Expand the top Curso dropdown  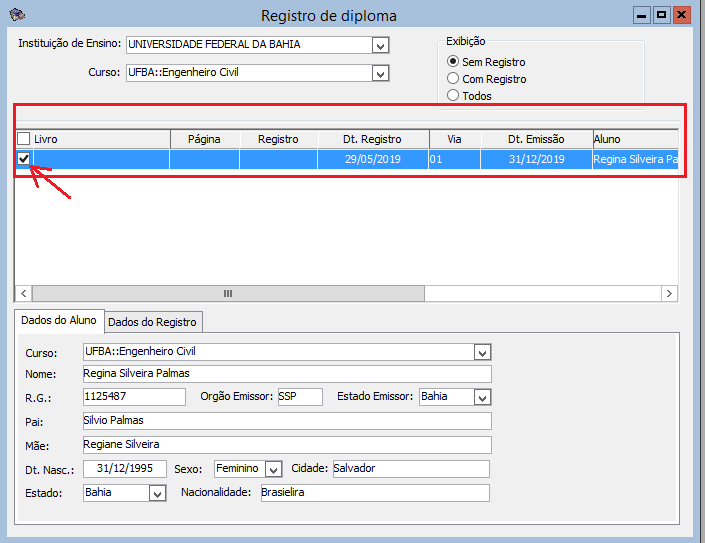[380, 73]
